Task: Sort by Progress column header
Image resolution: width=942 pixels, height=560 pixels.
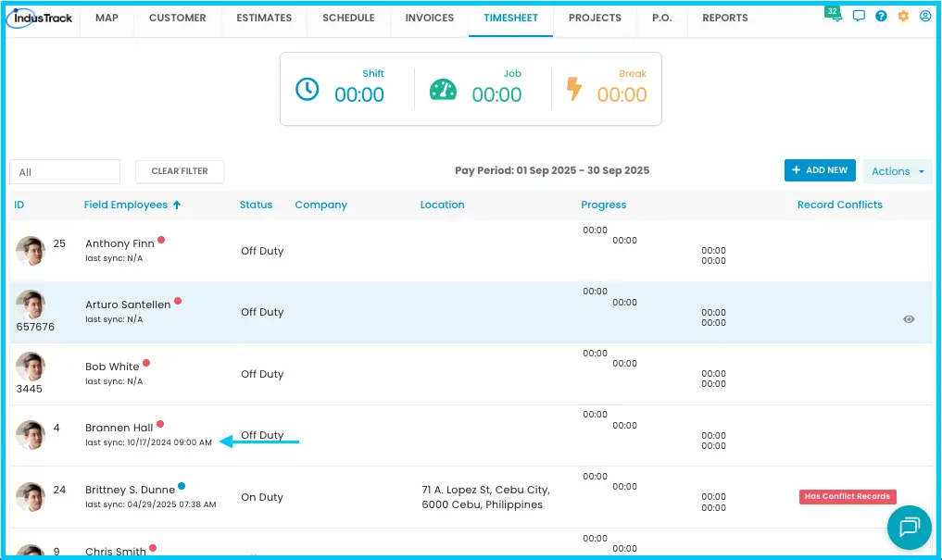Action: click(x=603, y=205)
